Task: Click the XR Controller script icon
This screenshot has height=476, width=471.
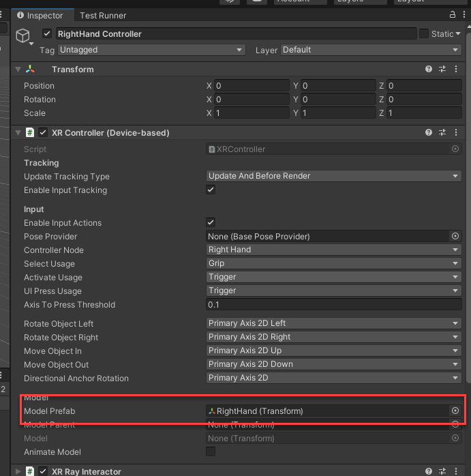Action: [x=30, y=132]
